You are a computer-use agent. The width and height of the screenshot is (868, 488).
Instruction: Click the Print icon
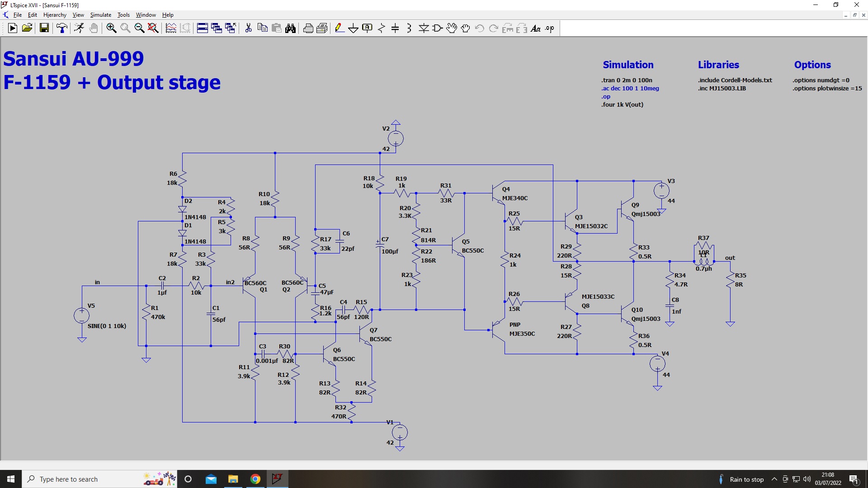click(x=322, y=28)
